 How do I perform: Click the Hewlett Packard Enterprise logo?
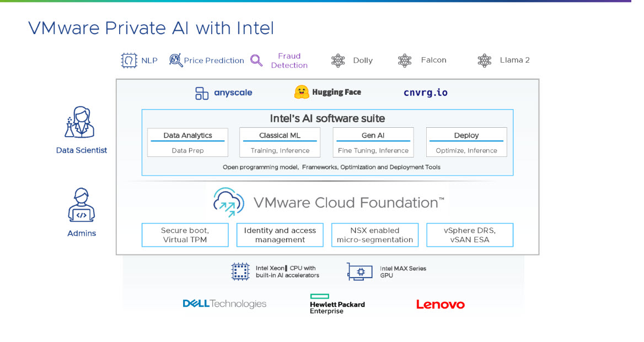(337, 304)
